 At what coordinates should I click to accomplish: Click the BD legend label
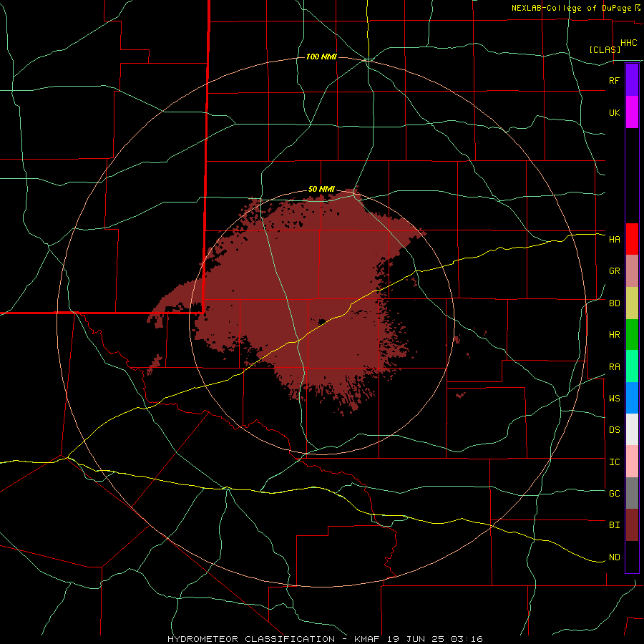pyautogui.click(x=614, y=303)
